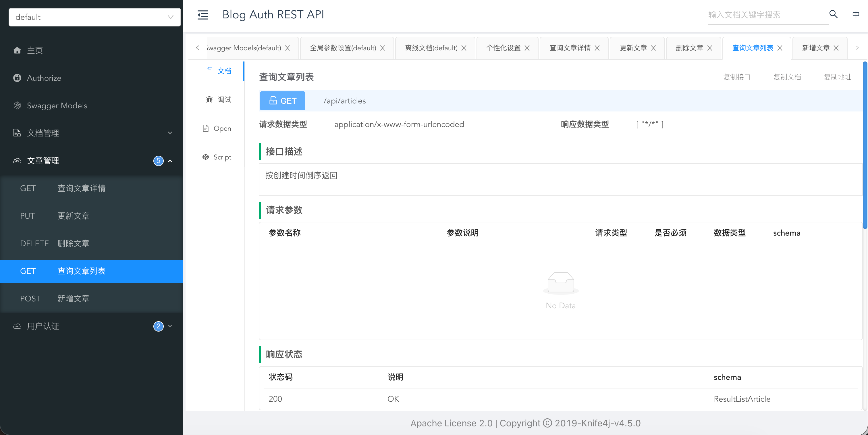Close the Swagger Models(default) tab

pos(288,48)
